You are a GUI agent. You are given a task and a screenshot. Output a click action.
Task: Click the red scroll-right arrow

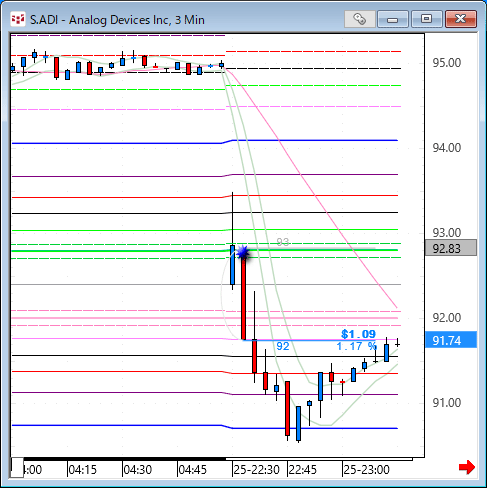pos(467,467)
